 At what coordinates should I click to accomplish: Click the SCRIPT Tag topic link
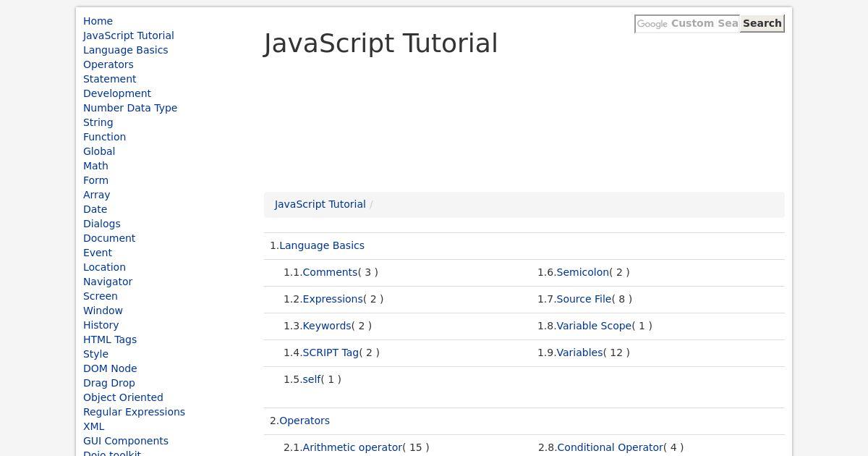pos(331,352)
